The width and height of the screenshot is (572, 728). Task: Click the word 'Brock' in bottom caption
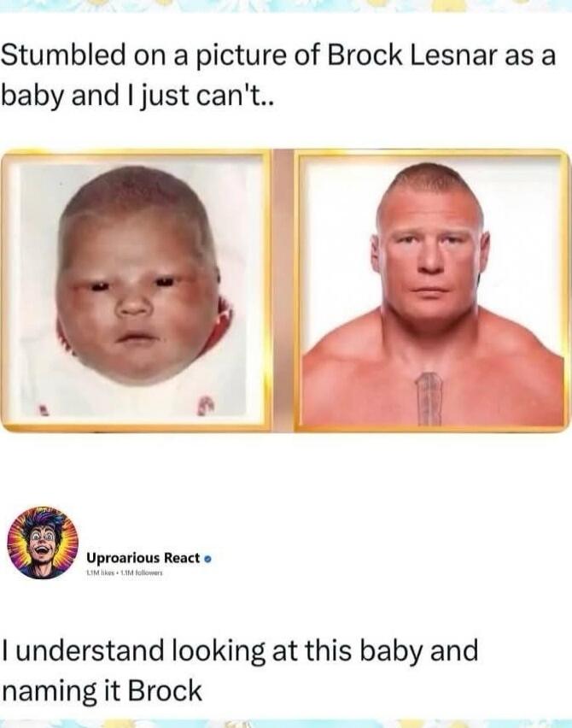165,690
